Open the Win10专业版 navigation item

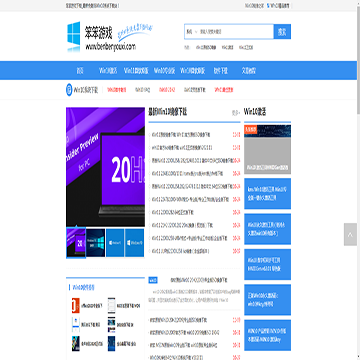click(x=164, y=70)
